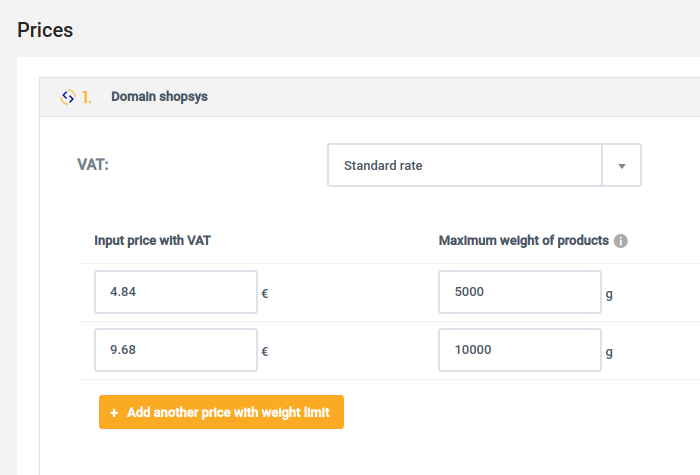Click the info icon beside Maximum weight

pyautogui.click(x=621, y=241)
